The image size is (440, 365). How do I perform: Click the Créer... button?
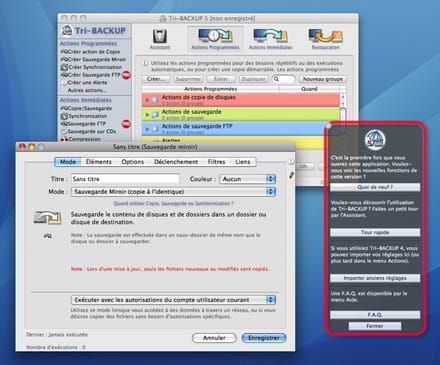point(156,79)
